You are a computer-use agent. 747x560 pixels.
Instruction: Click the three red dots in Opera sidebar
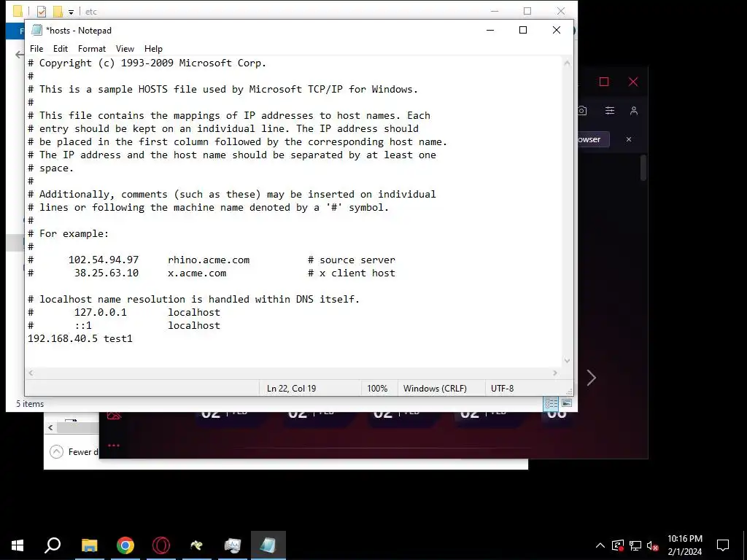coord(113,446)
